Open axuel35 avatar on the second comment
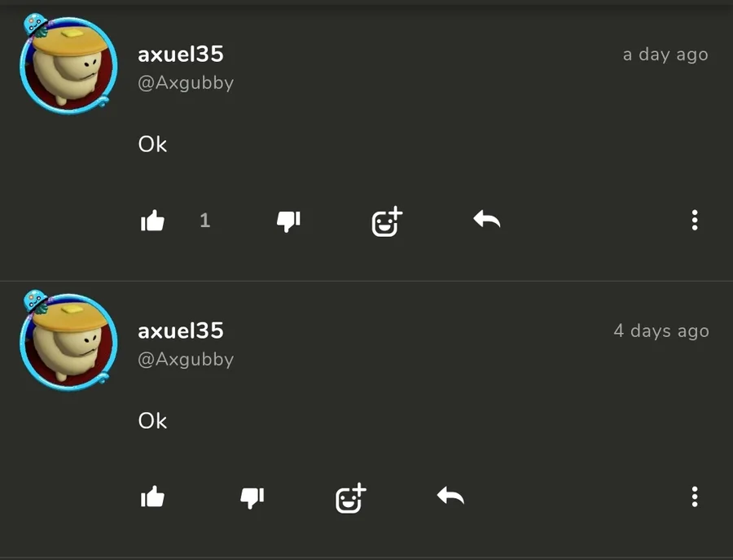This screenshot has height=560, width=733. pos(68,340)
